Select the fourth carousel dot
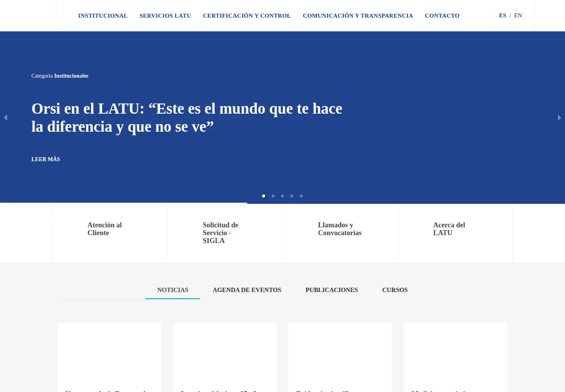Viewport: 565px width, 392px height. point(292,196)
